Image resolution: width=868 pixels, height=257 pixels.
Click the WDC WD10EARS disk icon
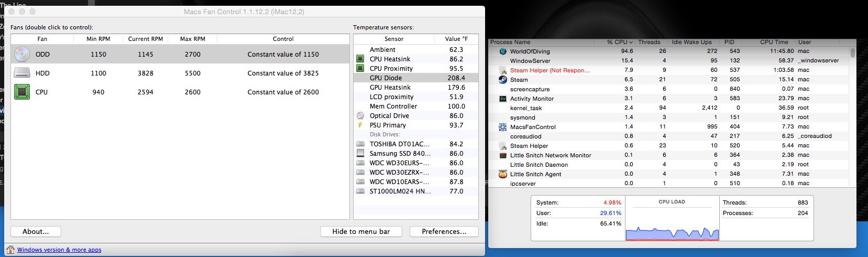click(360, 182)
